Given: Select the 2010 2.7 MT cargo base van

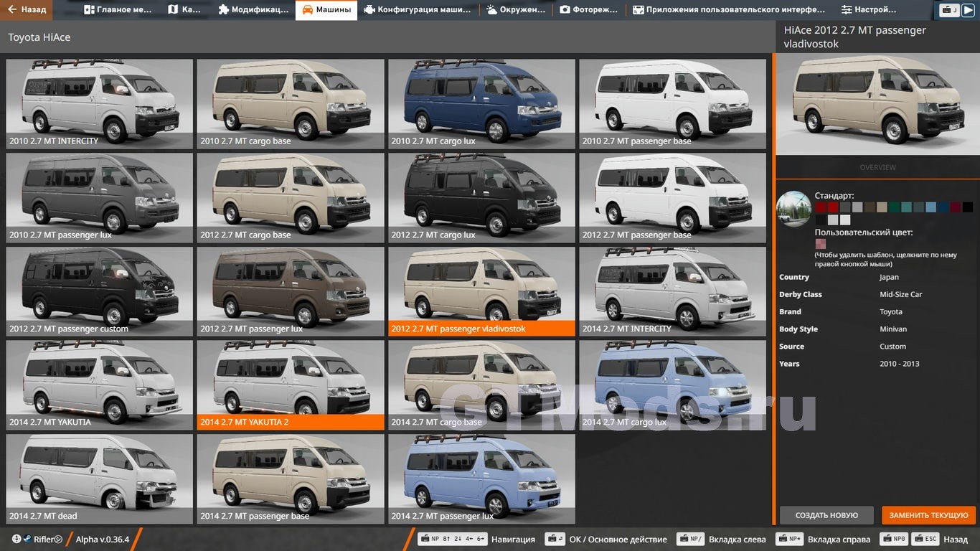Looking at the screenshot, I should coord(291,104).
